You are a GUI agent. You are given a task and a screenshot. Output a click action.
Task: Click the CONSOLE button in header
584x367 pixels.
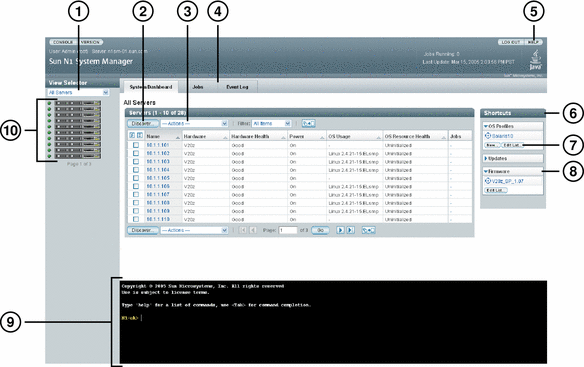[63, 42]
